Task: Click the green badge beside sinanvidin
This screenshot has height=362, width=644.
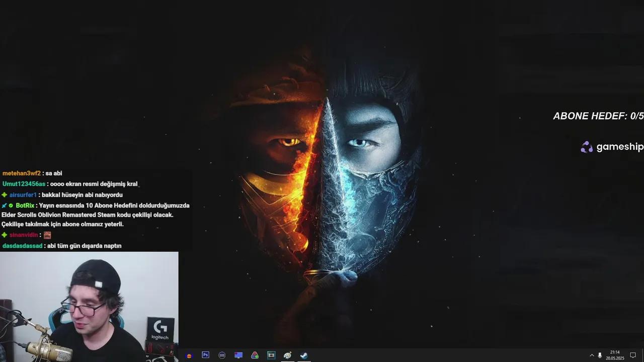Action: (x=5, y=235)
